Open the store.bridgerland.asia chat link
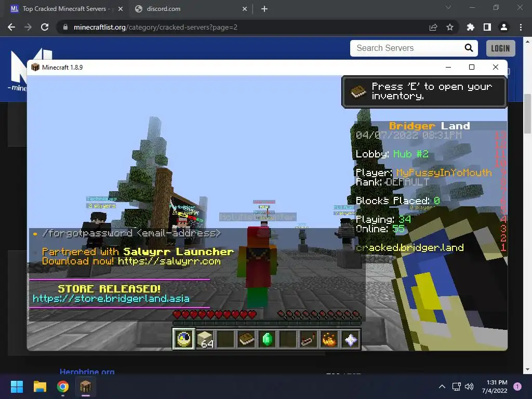The height and width of the screenshot is (399, 532). point(111,298)
